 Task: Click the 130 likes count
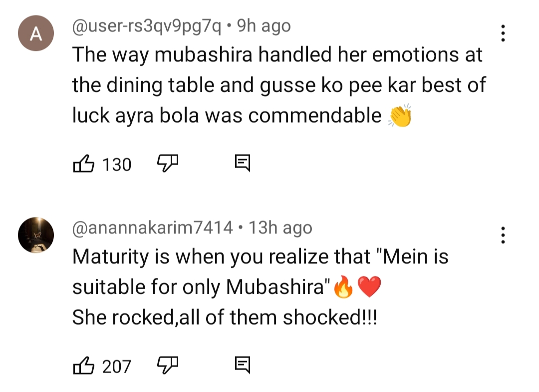117,164
